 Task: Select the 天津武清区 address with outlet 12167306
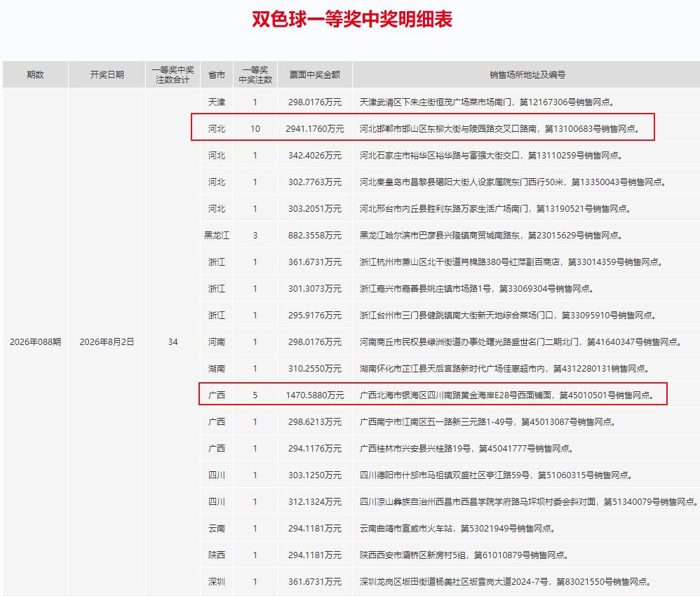pyautogui.click(x=488, y=102)
